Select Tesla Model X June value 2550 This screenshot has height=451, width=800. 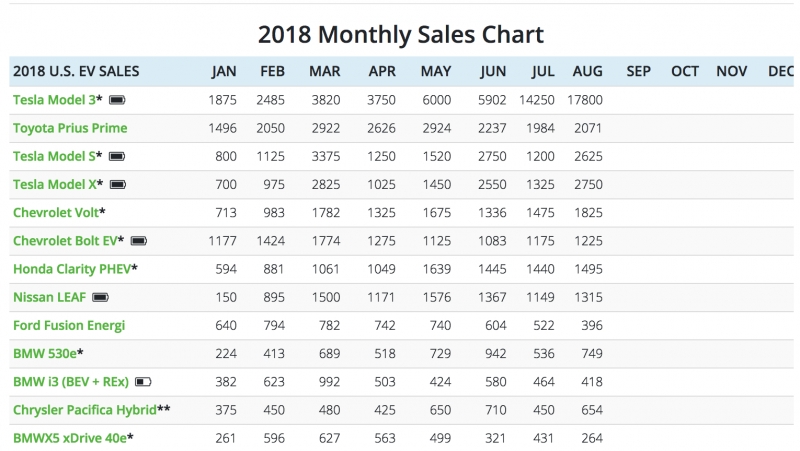tap(492, 184)
